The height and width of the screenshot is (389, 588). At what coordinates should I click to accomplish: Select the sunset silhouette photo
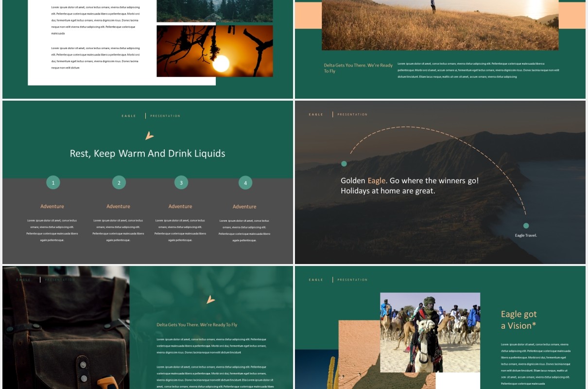tap(215, 51)
